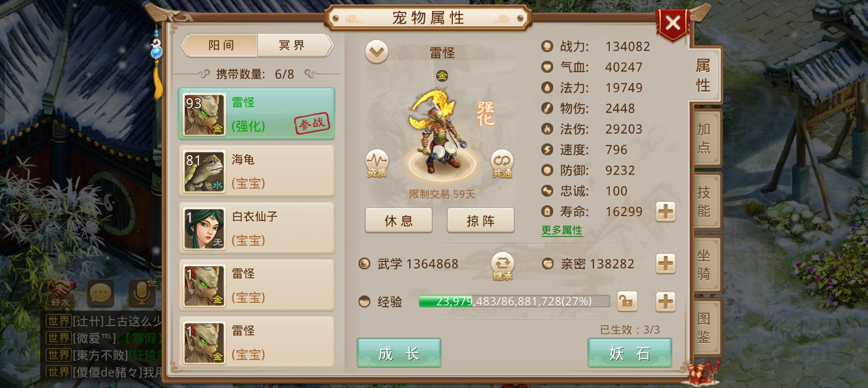Tap the voice microphone icon
The image size is (868, 388).
point(142,294)
